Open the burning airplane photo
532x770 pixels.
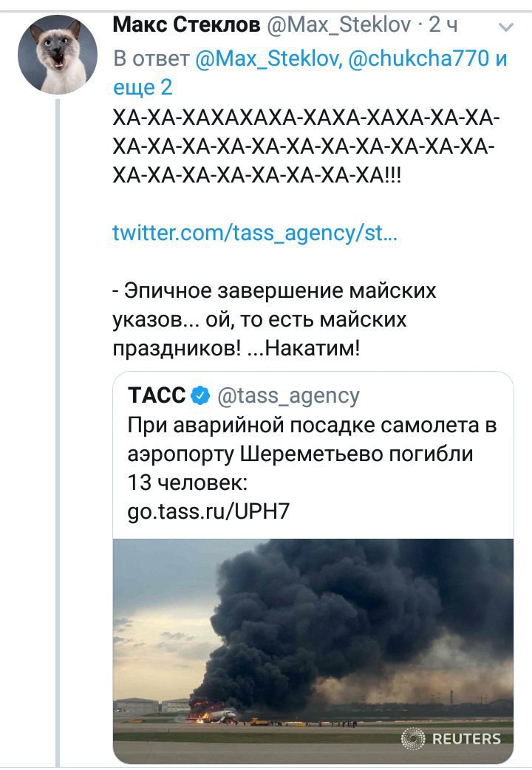pos(313,643)
